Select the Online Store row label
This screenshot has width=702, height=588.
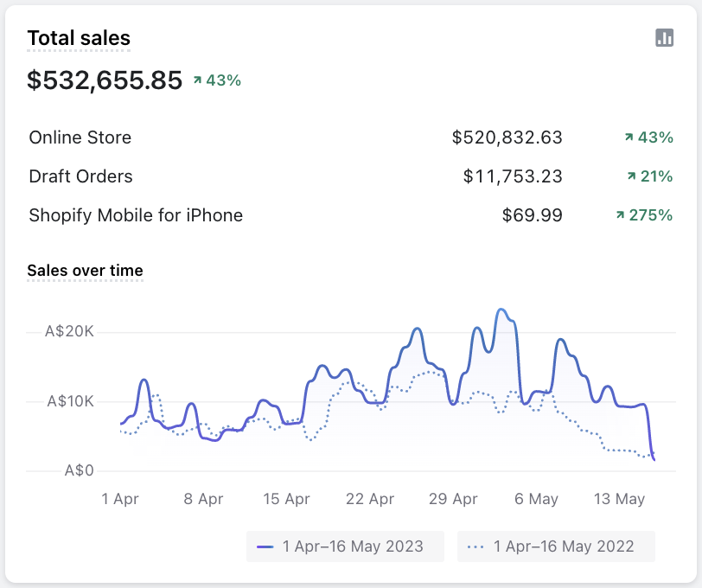[80, 137]
